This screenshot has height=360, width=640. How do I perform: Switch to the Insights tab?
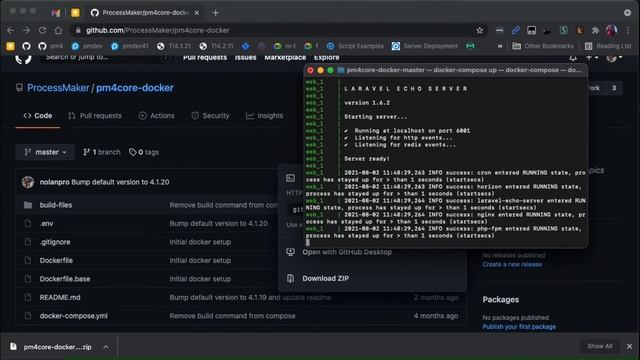[x=264, y=116]
